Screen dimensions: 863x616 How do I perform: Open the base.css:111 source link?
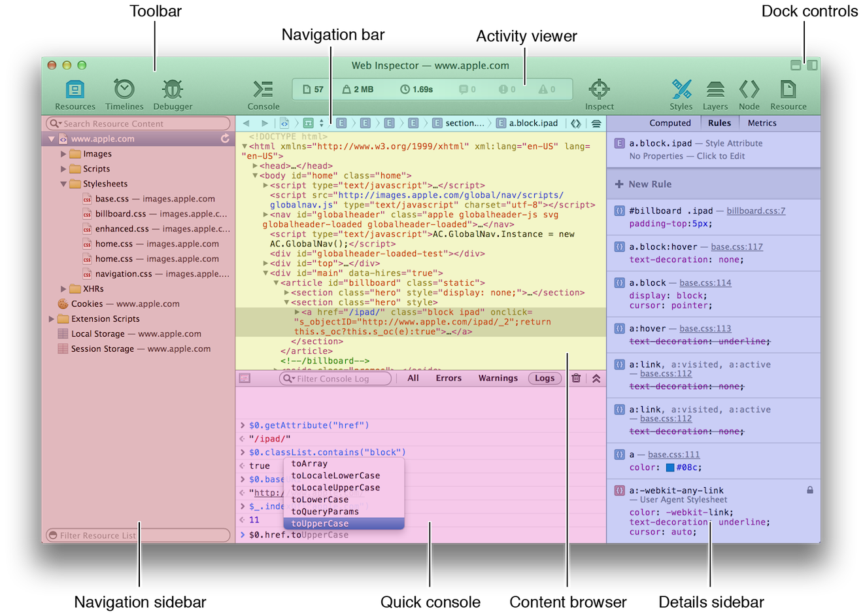coord(674,454)
